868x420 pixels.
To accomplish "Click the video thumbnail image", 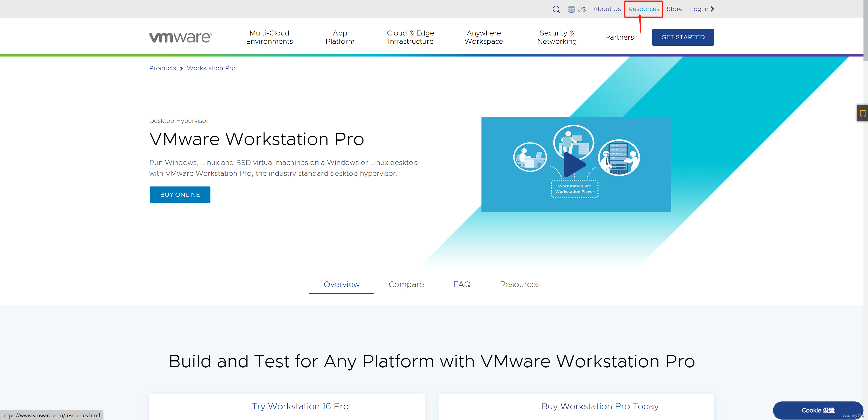I will (576, 165).
